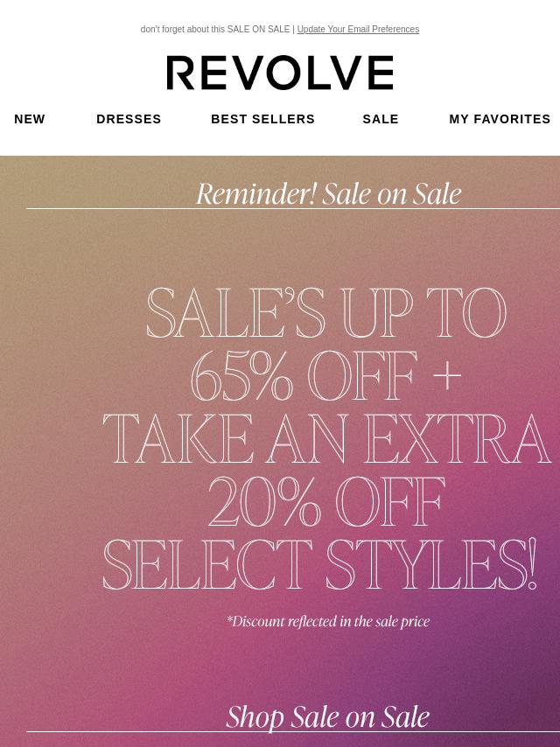Open Update Your Email Preferences link
Screen dimensions: 560x747
click(x=358, y=29)
